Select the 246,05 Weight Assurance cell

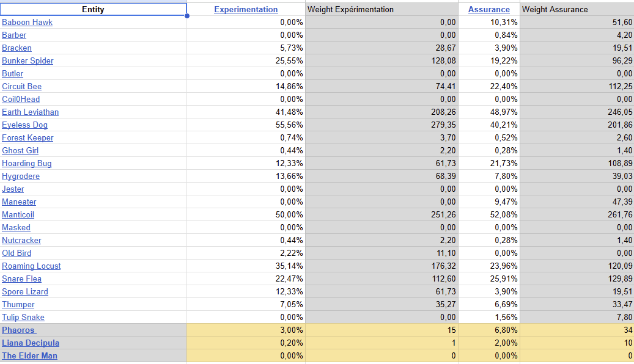pos(577,112)
